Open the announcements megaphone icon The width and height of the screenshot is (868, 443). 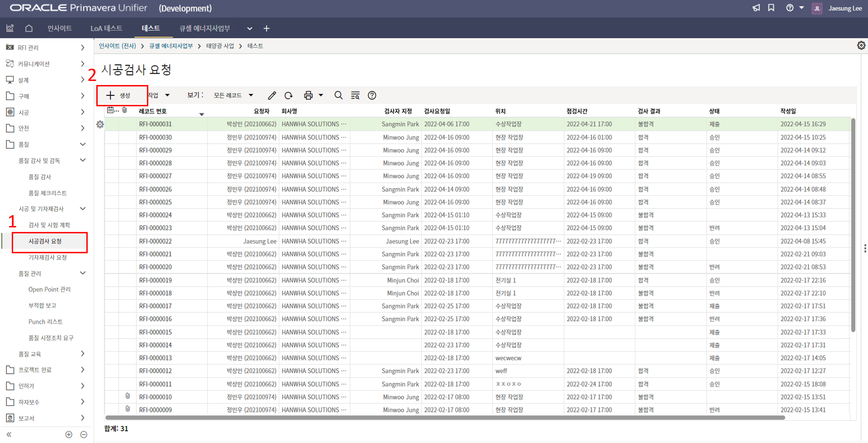pyautogui.click(x=756, y=8)
